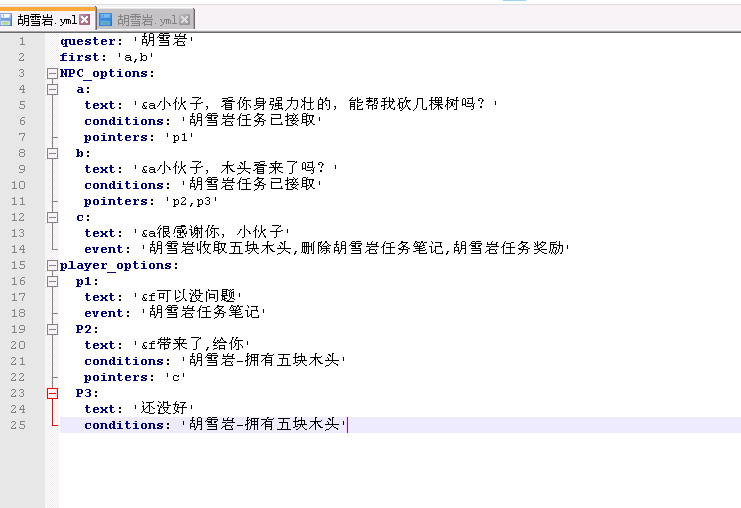
Task: Close the active 胡雪岩.yml tab
Action: click(x=85, y=19)
